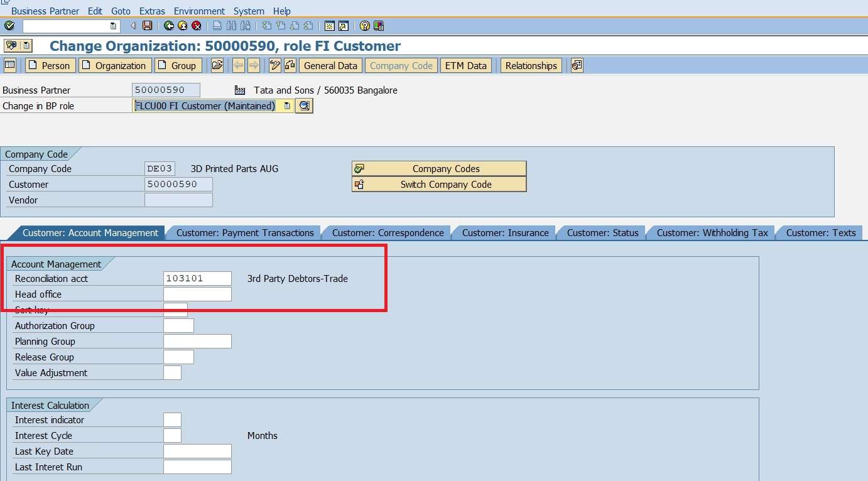Open value help beside FI Customer role

coord(304,105)
